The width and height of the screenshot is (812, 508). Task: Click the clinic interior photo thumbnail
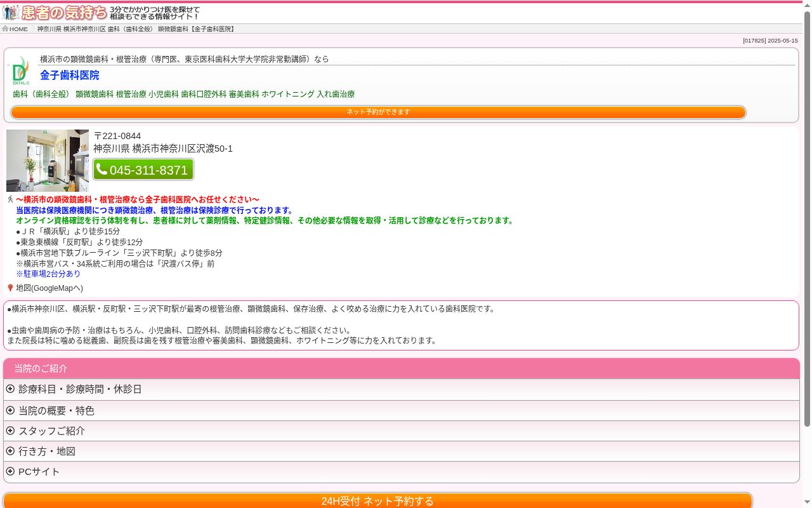tap(48, 161)
